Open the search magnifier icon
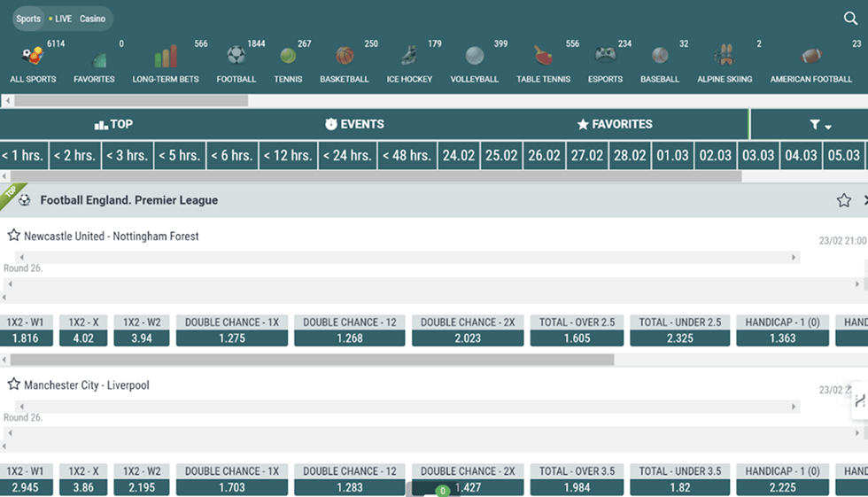868x497 pixels. (x=850, y=19)
